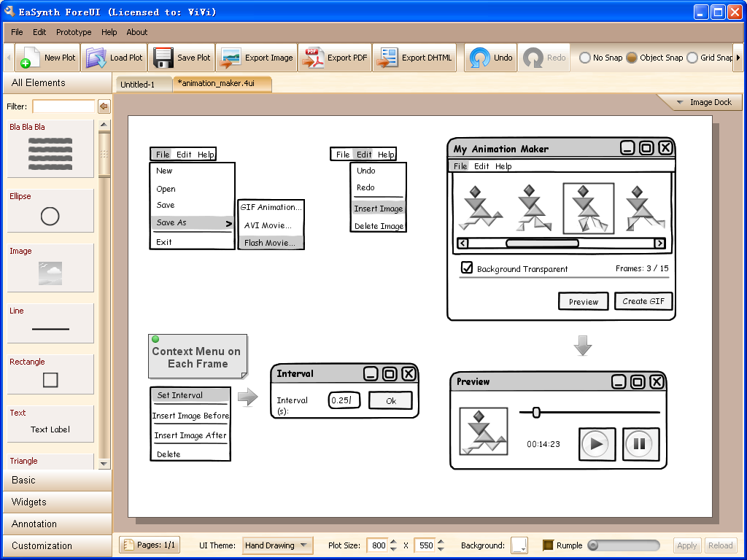
Task: Open the Widgets element category
Action: (x=29, y=502)
